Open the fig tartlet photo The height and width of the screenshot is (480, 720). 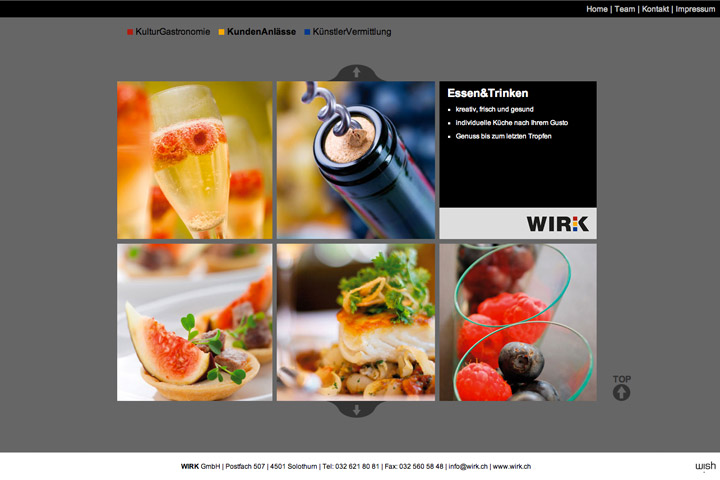click(195, 322)
